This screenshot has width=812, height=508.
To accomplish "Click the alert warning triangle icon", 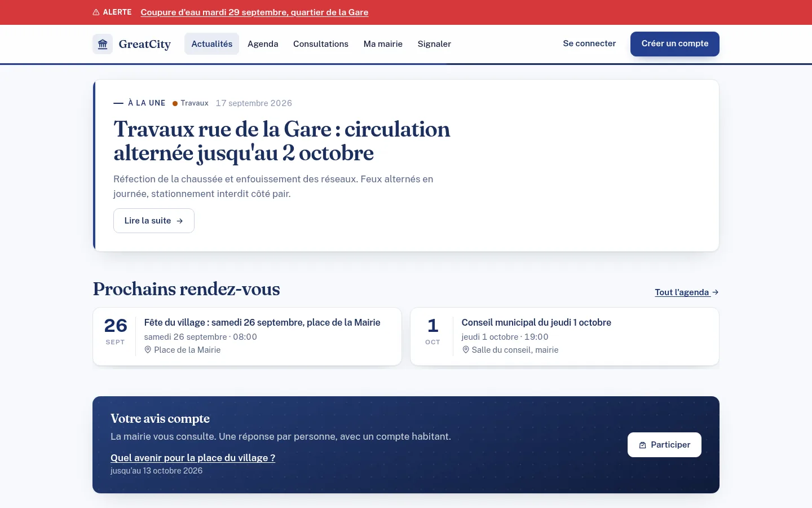I will tap(96, 12).
